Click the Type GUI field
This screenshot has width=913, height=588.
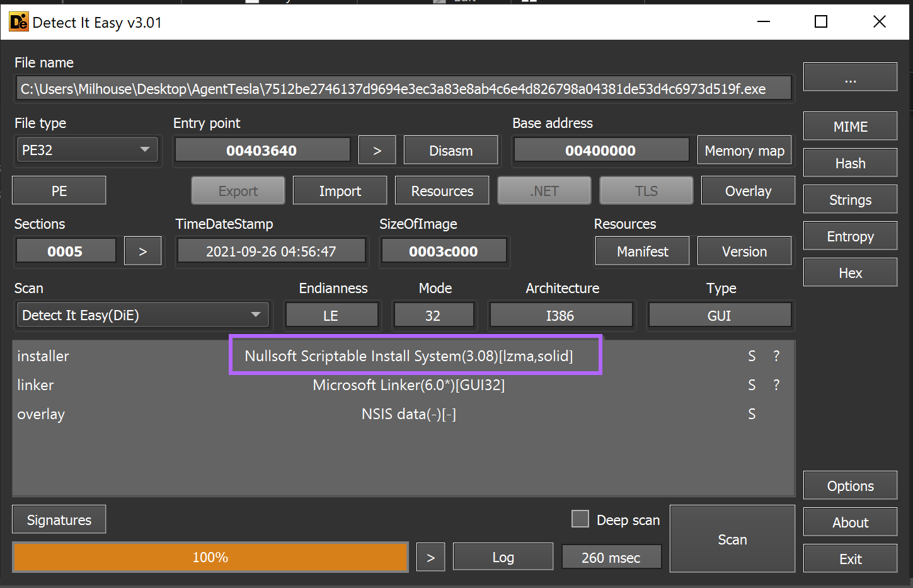coord(719,315)
